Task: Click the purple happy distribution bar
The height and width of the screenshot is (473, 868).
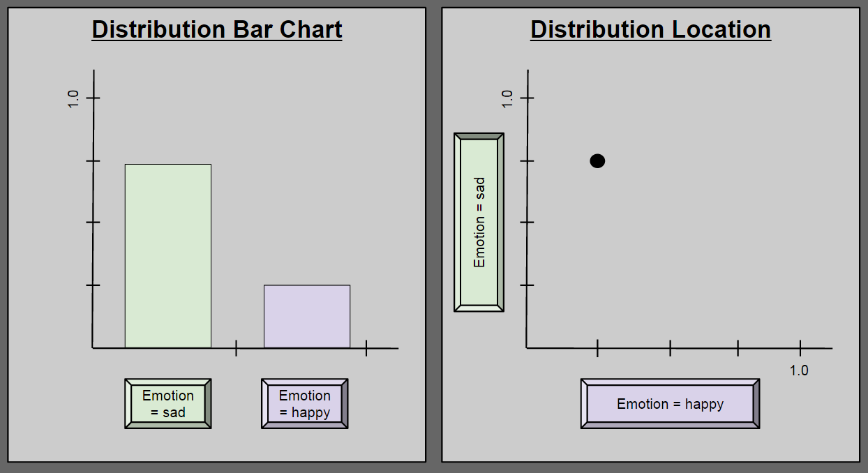Action: (307, 316)
